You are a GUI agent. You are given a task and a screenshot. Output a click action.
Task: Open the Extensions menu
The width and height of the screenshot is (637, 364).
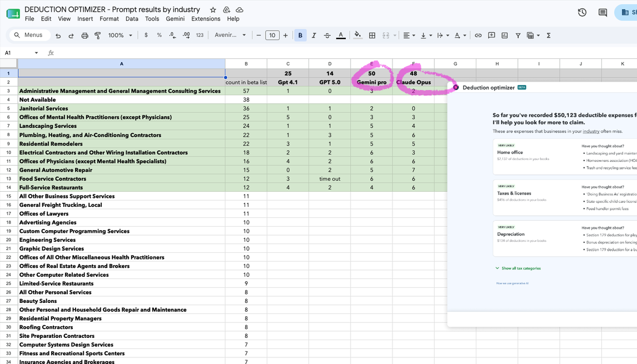pyautogui.click(x=206, y=19)
